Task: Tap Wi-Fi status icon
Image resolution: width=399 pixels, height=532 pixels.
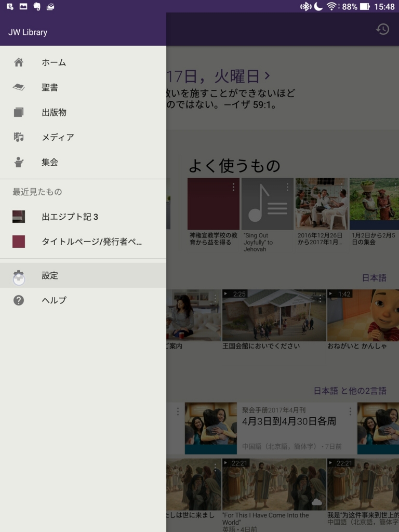Action: coord(332,6)
